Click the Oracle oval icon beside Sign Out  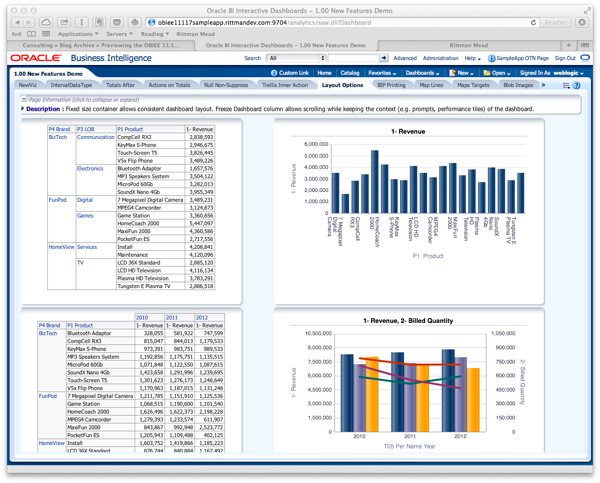585,58
